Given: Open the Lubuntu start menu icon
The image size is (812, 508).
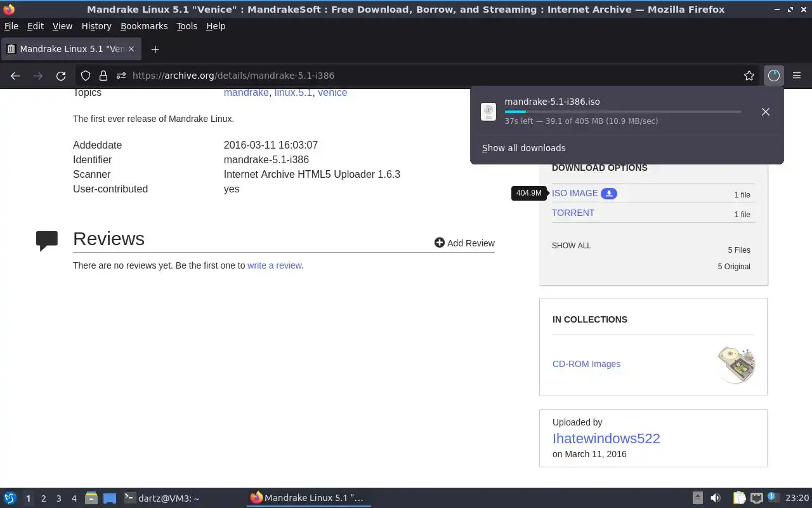Looking at the screenshot, I should coord(10,498).
